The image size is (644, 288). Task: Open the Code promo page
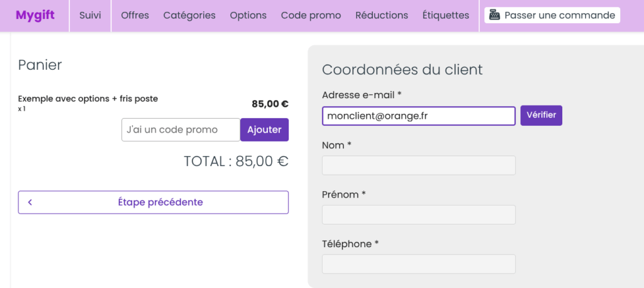click(x=311, y=16)
